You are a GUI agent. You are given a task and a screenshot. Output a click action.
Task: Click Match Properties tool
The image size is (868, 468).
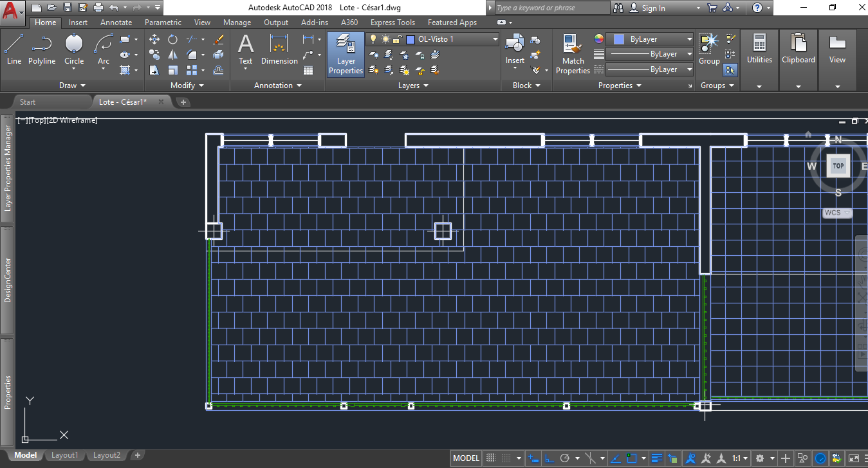coord(573,54)
